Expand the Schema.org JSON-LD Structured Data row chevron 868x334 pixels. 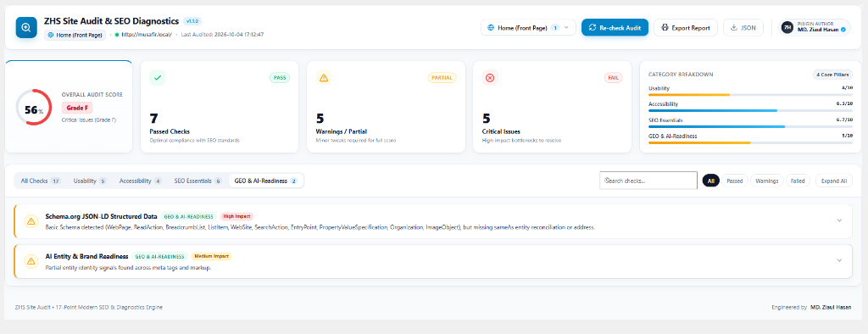click(839, 220)
